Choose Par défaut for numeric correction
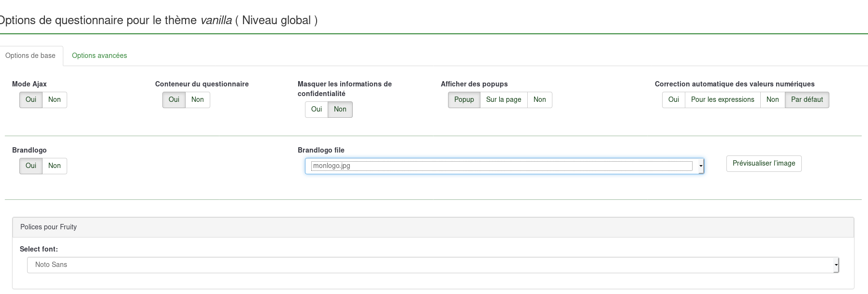This screenshot has width=868, height=294. (807, 99)
